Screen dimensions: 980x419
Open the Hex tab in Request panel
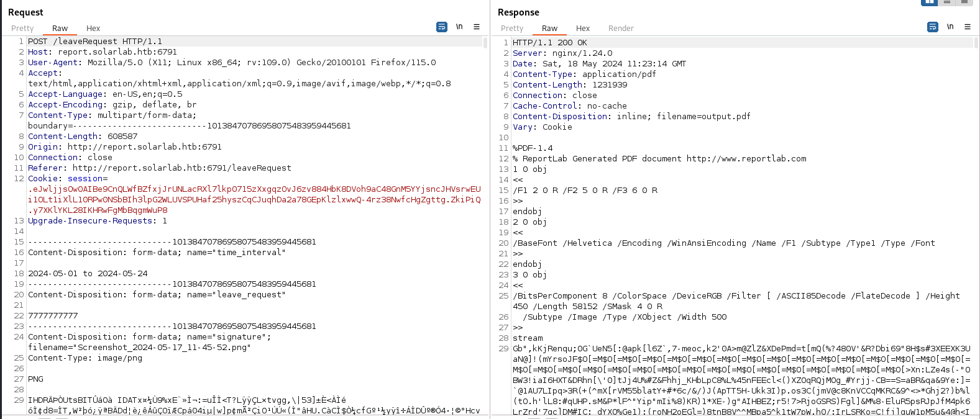93,28
